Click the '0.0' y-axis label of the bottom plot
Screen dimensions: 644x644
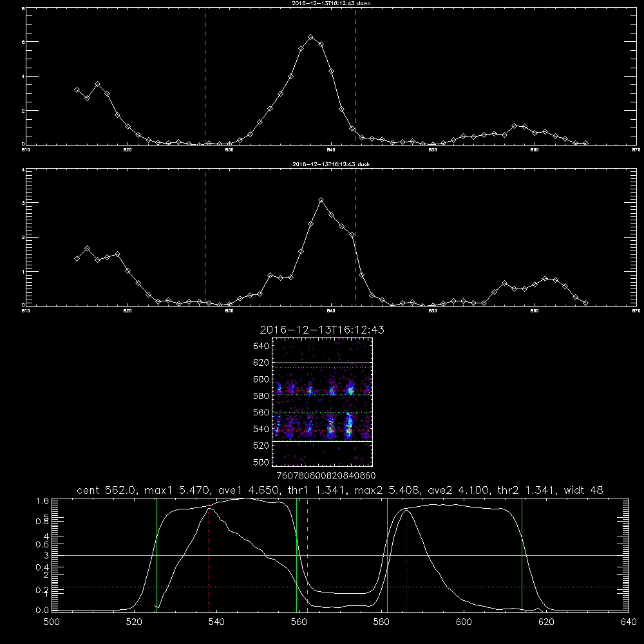[43, 610]
